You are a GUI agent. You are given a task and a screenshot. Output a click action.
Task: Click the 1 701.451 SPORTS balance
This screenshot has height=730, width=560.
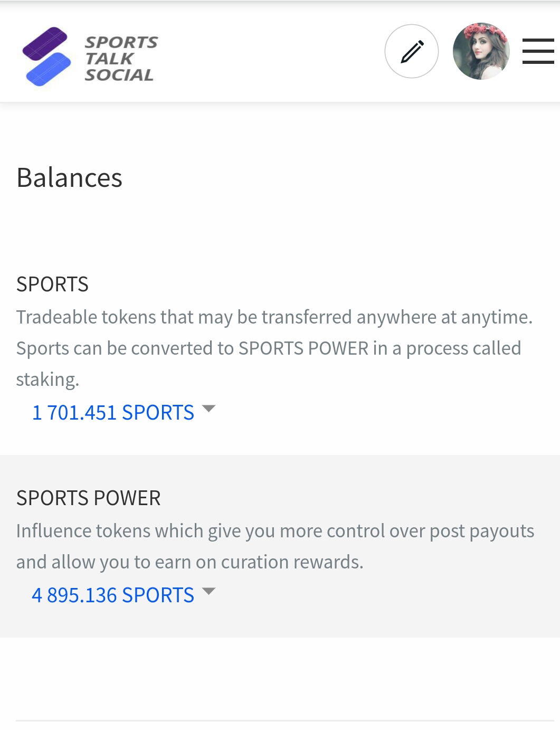coord(113,412)
